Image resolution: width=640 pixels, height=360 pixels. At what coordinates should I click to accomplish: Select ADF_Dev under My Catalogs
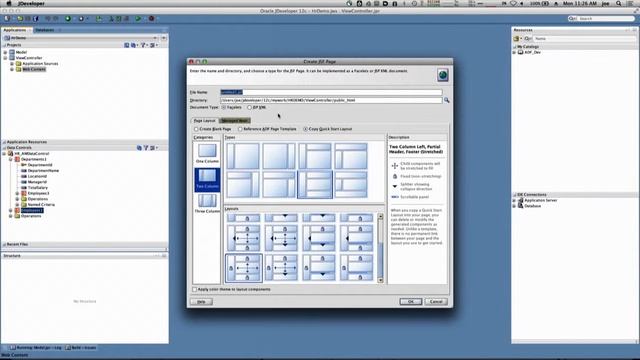pyautogui.click(x=533, y=52)
